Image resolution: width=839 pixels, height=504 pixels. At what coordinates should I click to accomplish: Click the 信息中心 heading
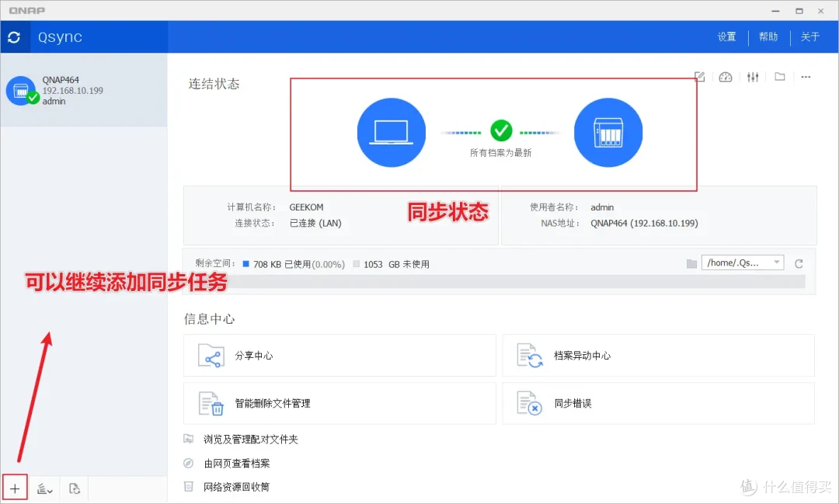point(209,319)
